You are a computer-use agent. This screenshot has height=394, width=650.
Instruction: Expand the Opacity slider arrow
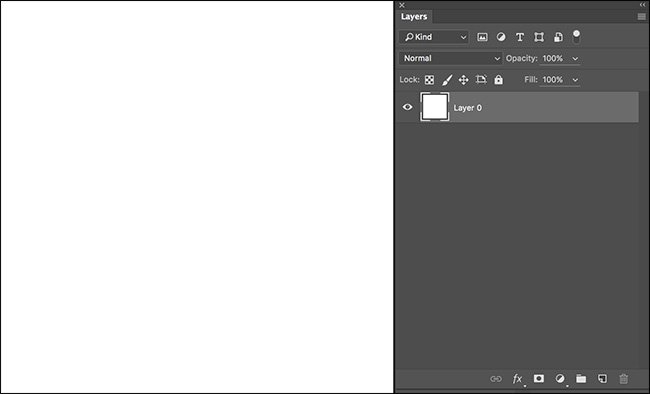(x=575, y=58)
